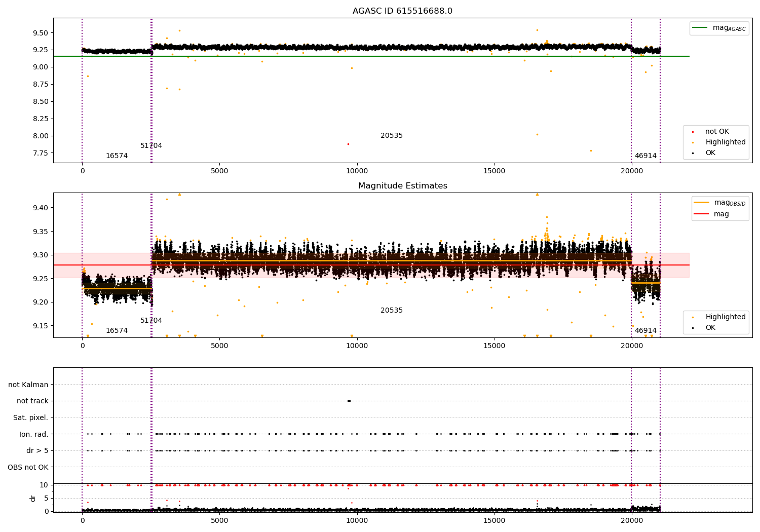The width and height of the screenshot is (760, 532).
Task: Click the 'Sat. pixel.' row label
Action: click(31, 417)
